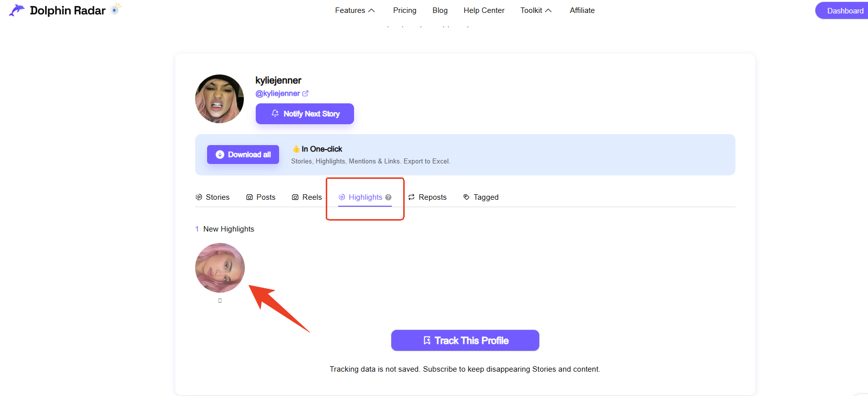Viewport: 868px width, 396px height.
Task: Switch to the Stories tab
Action: click(x=213, y=197)
